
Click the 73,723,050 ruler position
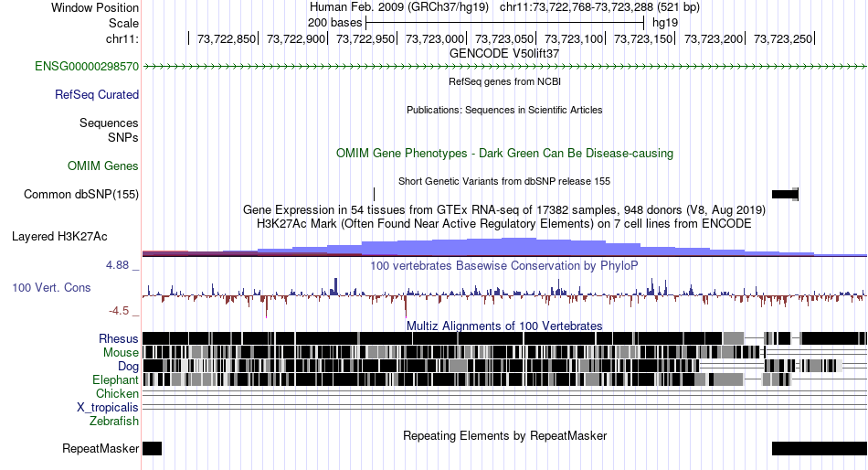pos(505,38)
